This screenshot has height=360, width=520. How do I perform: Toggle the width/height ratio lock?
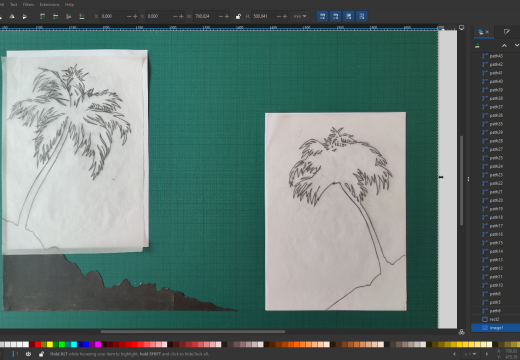[x=238, y=16]
